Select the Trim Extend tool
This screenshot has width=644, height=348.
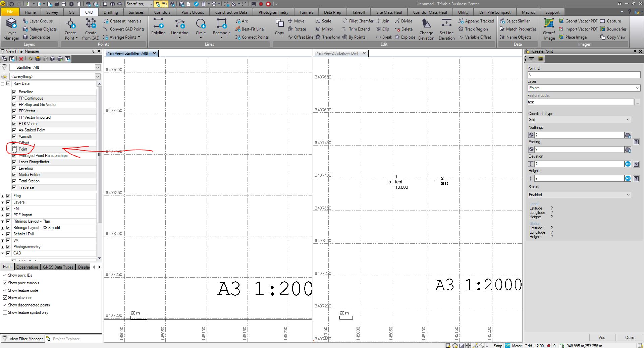[356, 29]
